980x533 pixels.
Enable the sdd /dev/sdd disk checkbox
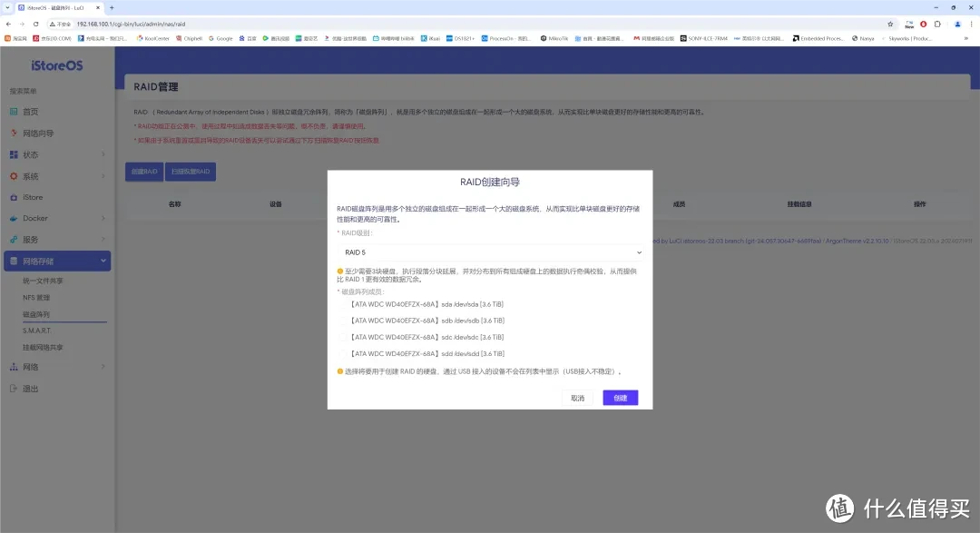[x=343, y=352]
